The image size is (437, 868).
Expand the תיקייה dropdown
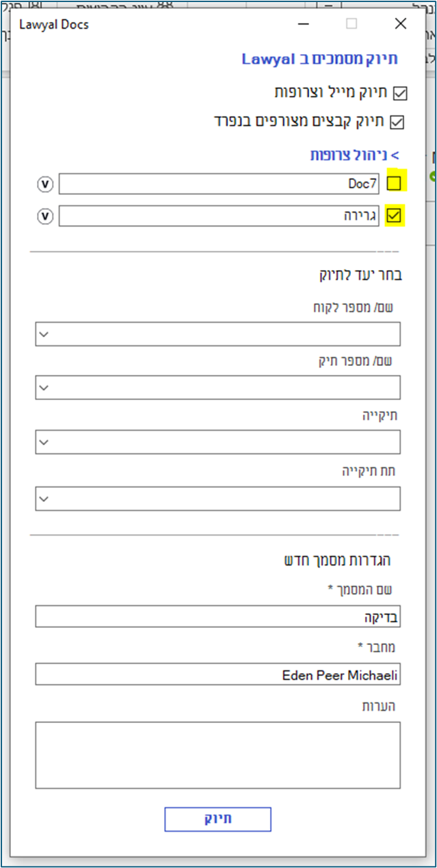point(217,442)
